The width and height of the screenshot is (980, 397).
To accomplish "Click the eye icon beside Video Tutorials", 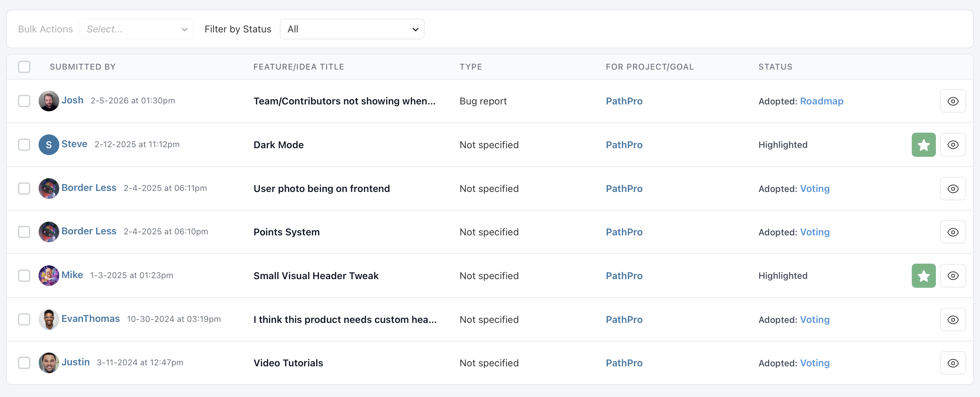I will tap(953, 363).
